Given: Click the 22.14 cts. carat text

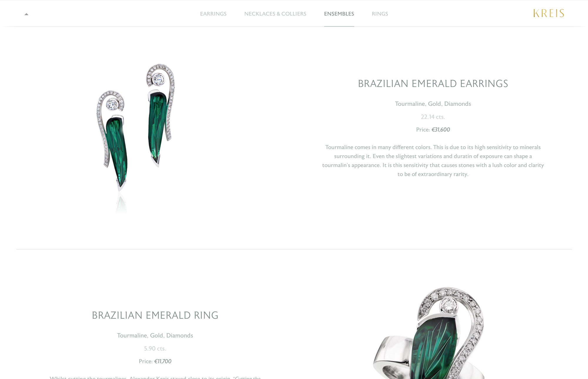Looking at the screenshot, I should (x=433, y=117).
